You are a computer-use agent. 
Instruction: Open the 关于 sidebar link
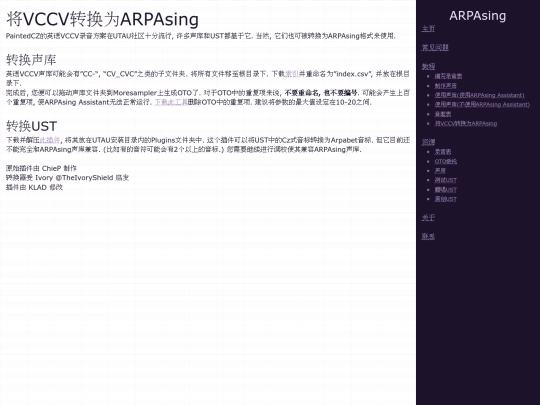click(x=428, y=218)
